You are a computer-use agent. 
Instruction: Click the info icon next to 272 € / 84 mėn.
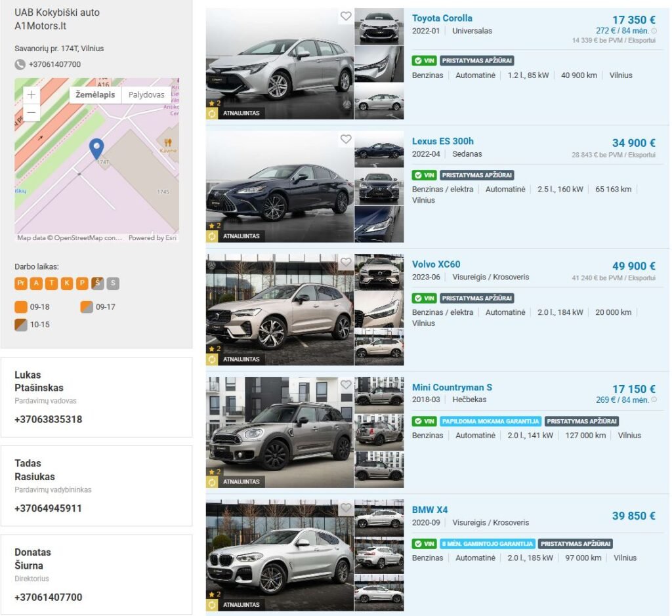pos(654,31)
